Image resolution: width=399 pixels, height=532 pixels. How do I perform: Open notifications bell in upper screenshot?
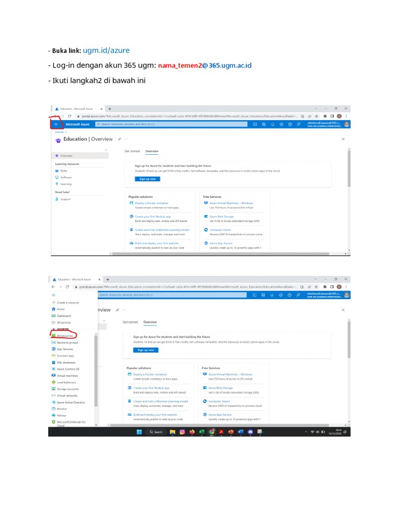coord(272,124)
